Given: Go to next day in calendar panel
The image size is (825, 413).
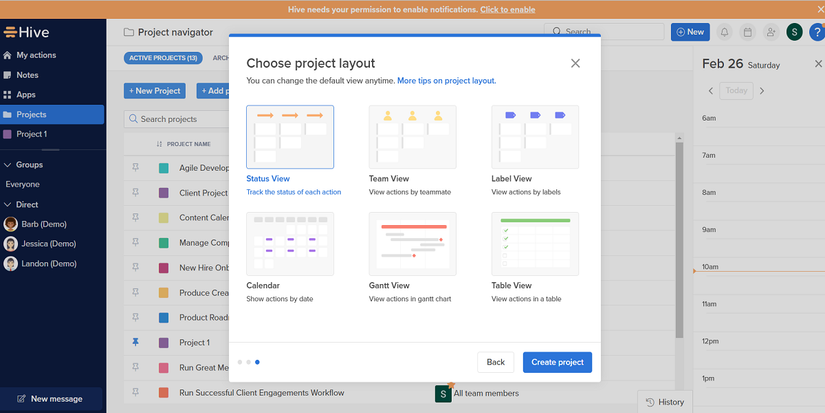Looking at the screenshot, I should tap(762, 90).
